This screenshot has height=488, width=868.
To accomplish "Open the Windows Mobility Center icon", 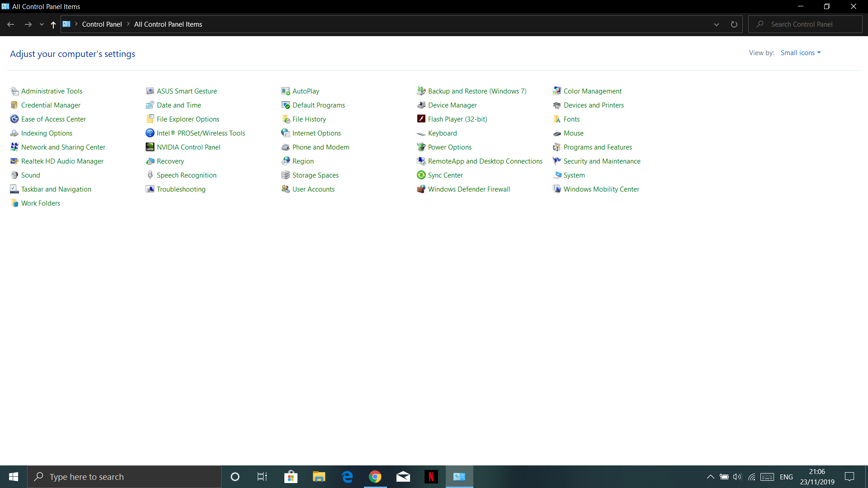I will [x=557, y=189].
